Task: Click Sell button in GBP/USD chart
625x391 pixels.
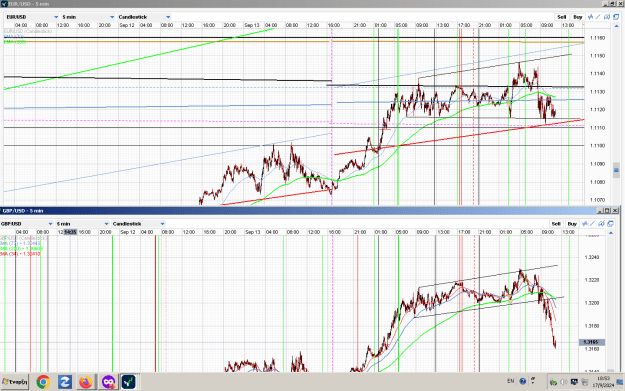Action: [556, 224]
